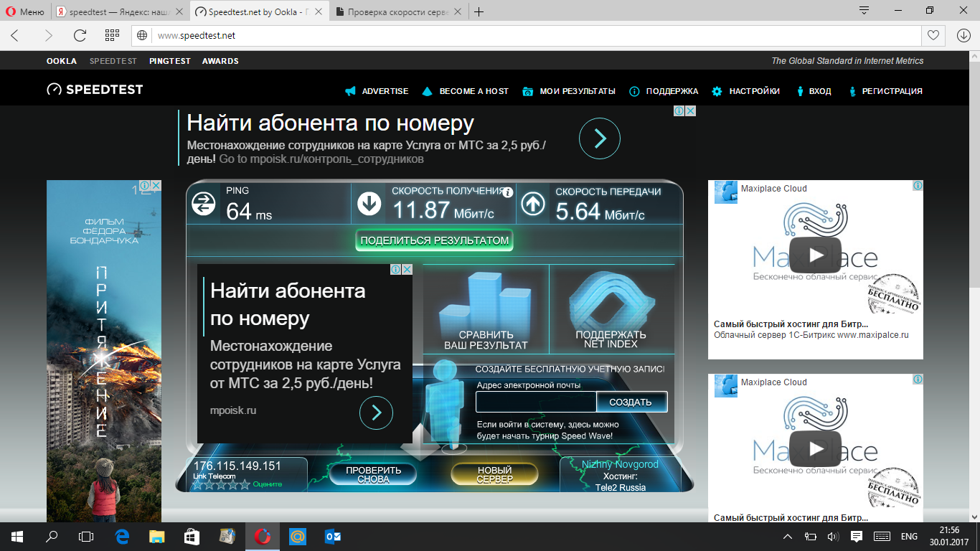Image resolution: width=980 pixels, height=551 pixels.
Task: Click НОВЫЙ СЕРВЕР button
Action: tap(494, 474)
